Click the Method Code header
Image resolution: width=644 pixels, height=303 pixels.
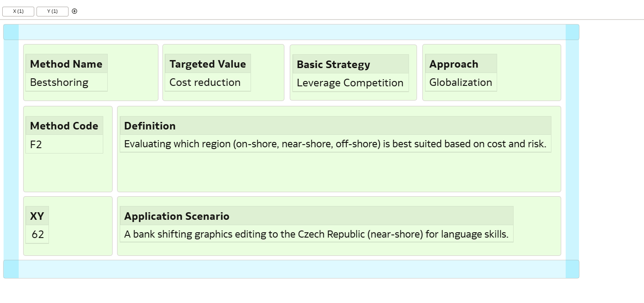64,126
